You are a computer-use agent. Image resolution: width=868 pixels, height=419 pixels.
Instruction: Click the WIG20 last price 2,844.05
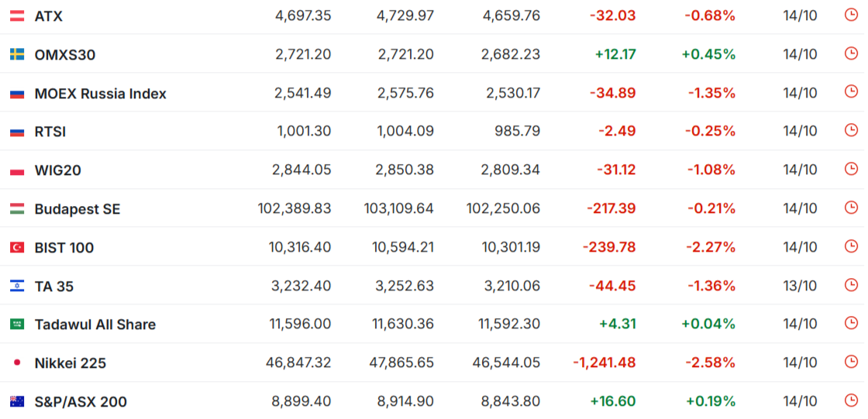click(301, 170)
